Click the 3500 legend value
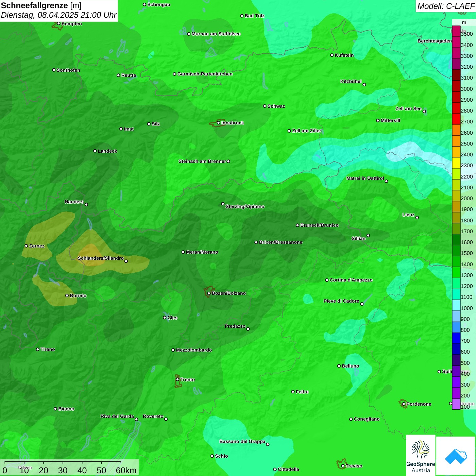The image size is (476, 476). 466,34
